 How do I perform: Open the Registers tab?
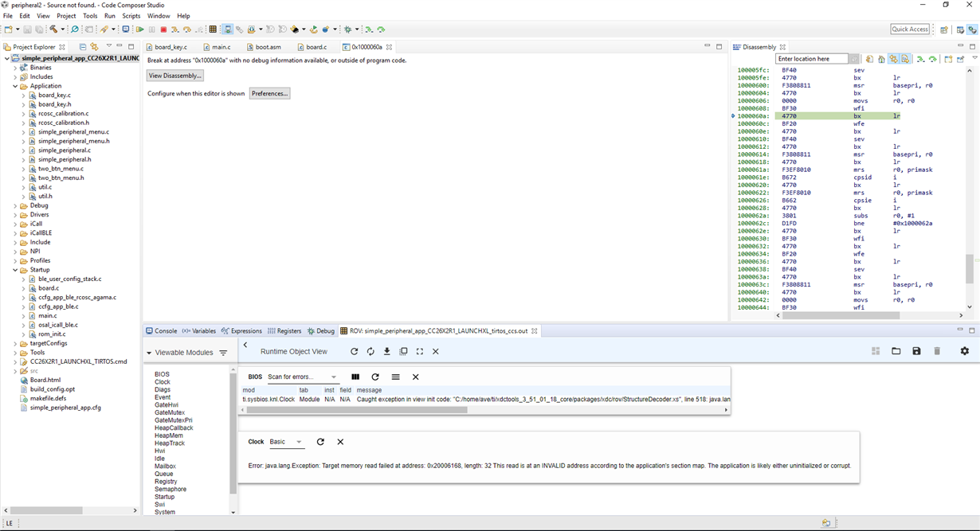pos(284,331)
